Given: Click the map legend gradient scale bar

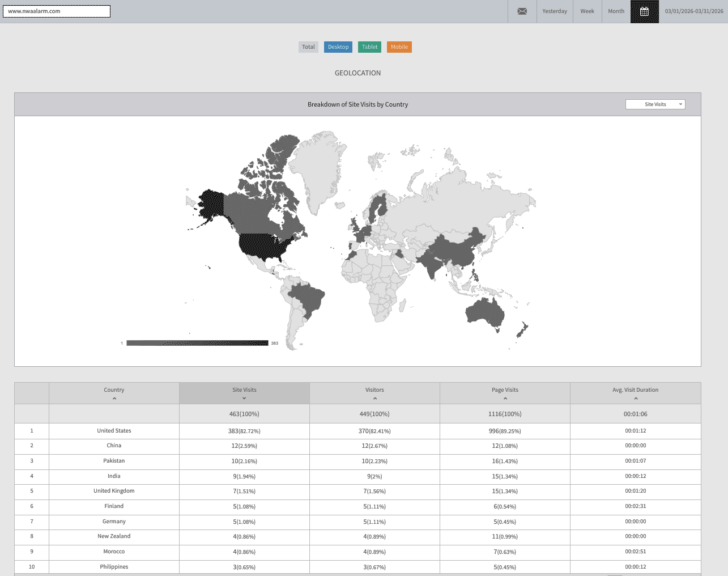Looking at the screenshot, I should tap(197, 343).
